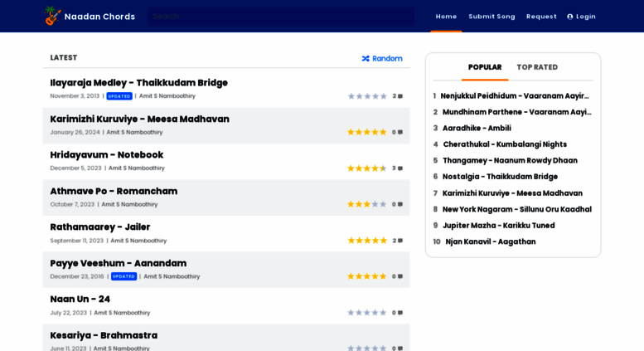Click the Naadan Chords guitar logo
Screen dimensions: 644x351
point(53,16)
